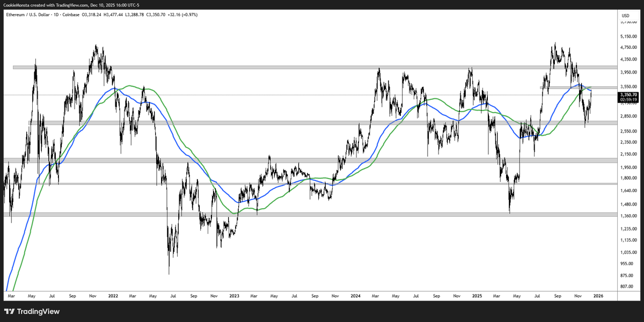Click the 807.00 price axis label
Viewport: 644px width, 322px height.
point(627,286)
